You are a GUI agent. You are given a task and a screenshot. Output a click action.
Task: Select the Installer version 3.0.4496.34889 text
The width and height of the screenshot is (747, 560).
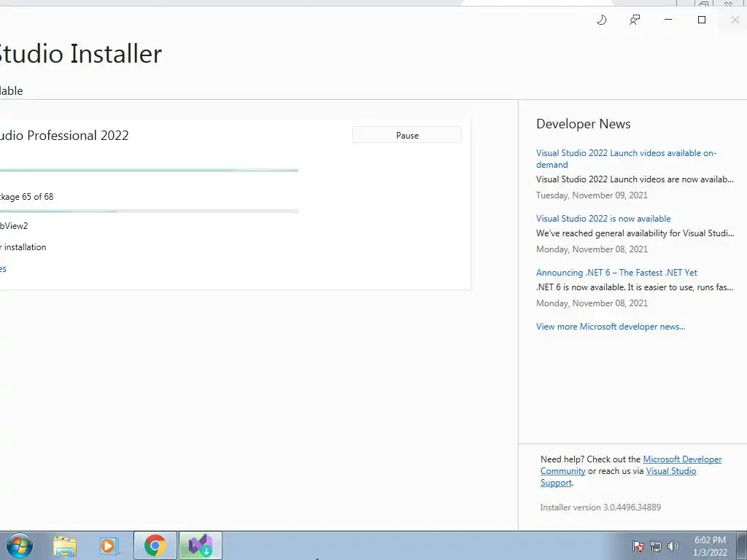pyautogui.click(x=600, y=507)
